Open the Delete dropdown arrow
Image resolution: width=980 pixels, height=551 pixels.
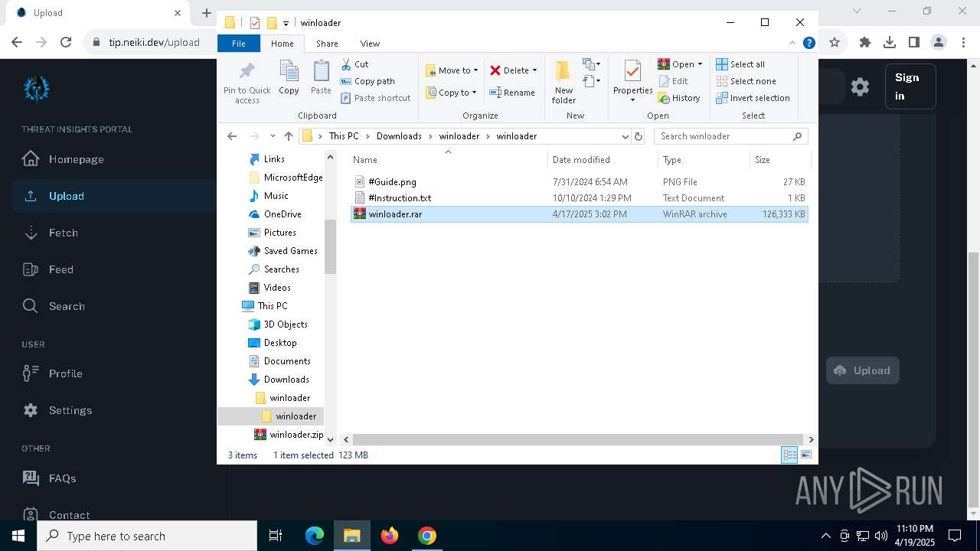(534, 70)
